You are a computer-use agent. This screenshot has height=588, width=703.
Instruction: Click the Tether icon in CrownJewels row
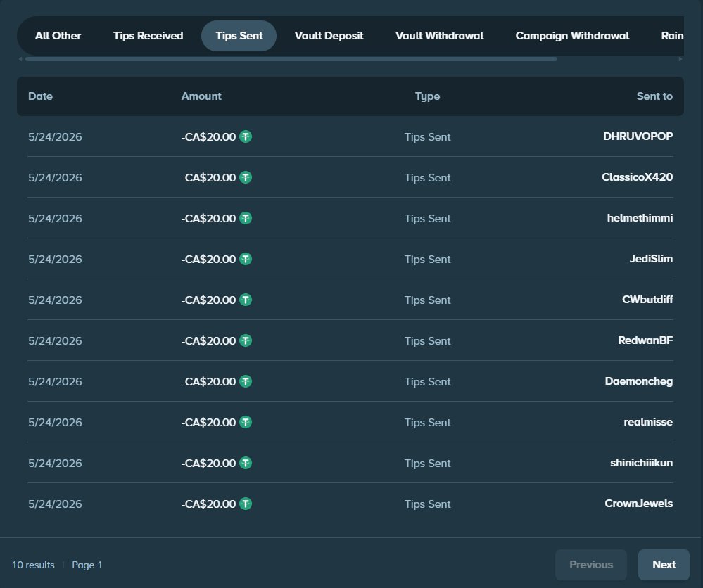[246, 504]
